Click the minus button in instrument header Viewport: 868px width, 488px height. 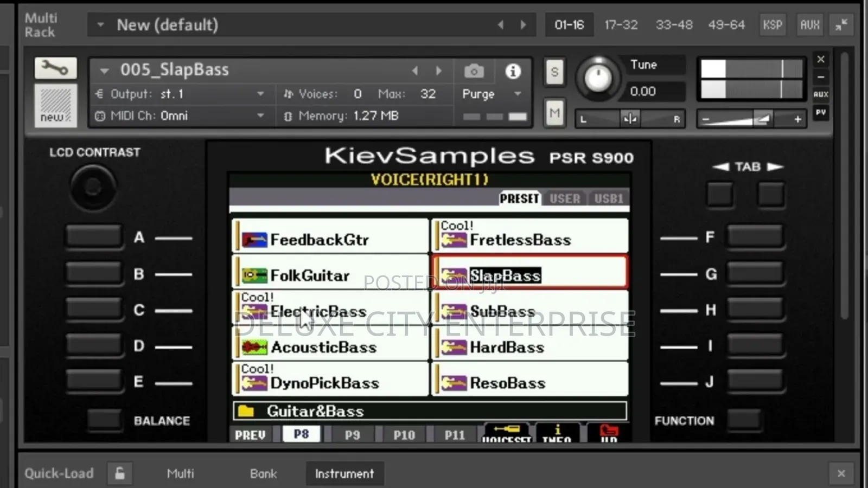pyautogui.click(x=821, y=77)
